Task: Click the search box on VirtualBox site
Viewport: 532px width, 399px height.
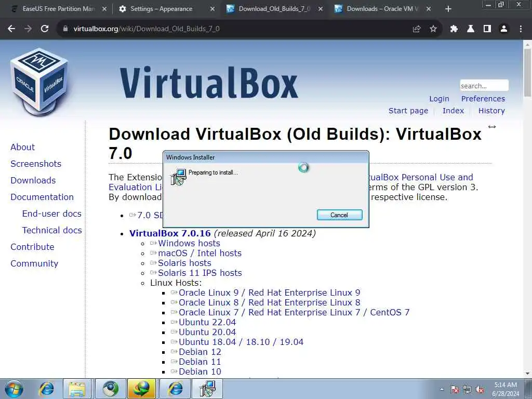Action: click(484, 86)
